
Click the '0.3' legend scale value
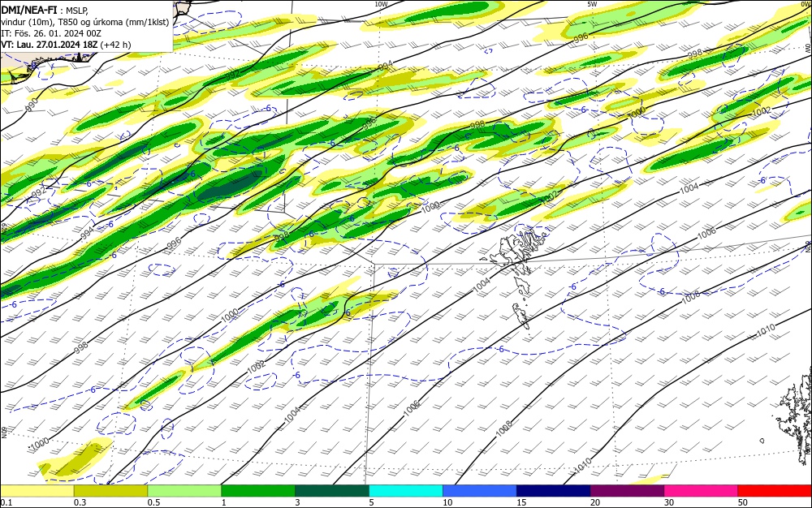coord(80,502)
